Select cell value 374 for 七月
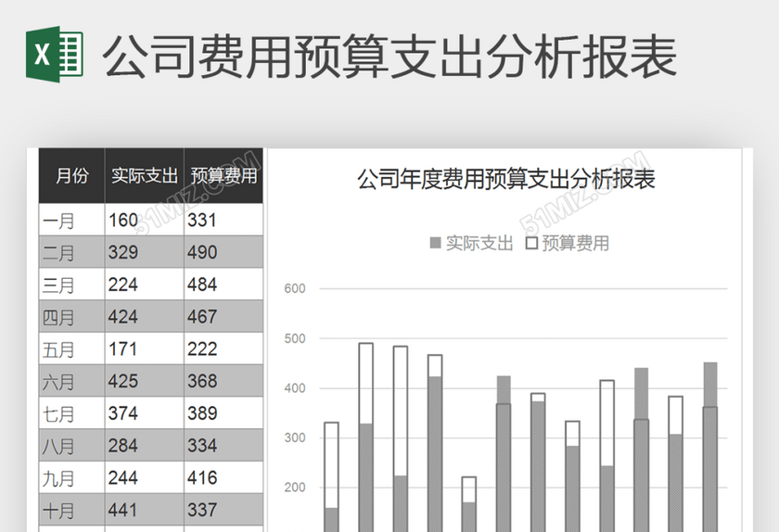This screenshot has width=779, height=532. pyautogui.click(x=123, y=413)
